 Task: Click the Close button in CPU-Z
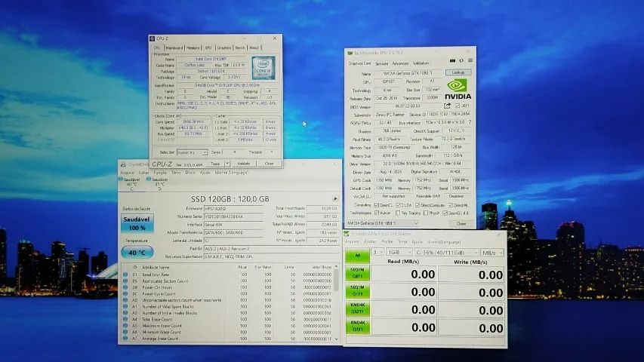tap(269, 164)
